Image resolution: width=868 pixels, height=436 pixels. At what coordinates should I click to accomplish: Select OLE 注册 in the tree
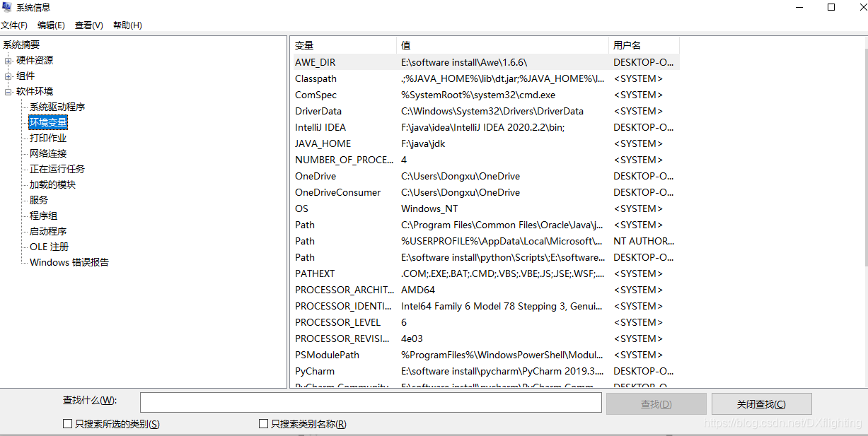point(50,247)
